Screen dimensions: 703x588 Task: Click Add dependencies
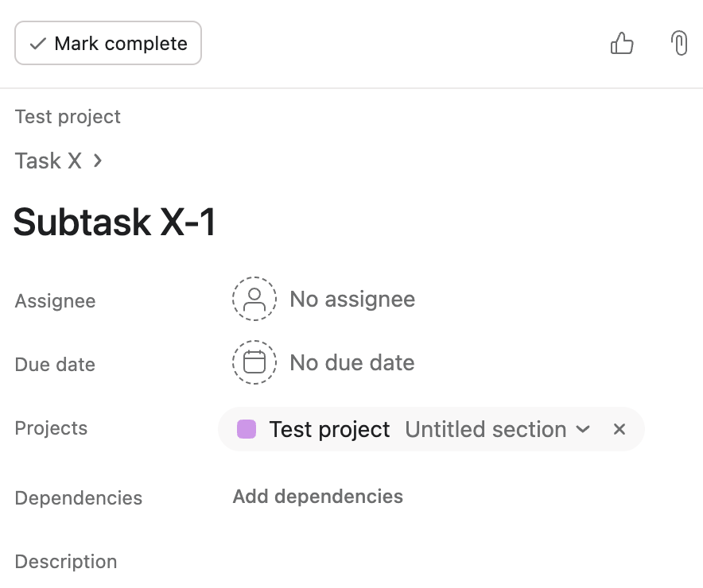point(317,497)
